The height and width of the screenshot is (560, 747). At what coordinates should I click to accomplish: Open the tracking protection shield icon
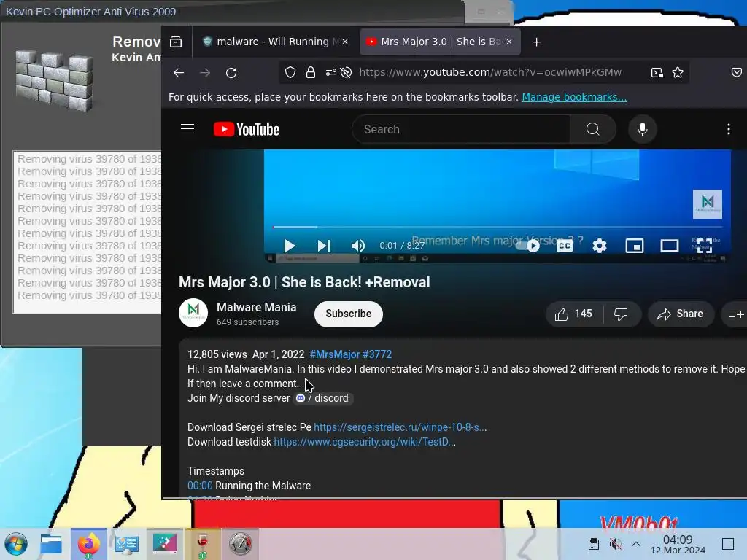click(290, 72)
